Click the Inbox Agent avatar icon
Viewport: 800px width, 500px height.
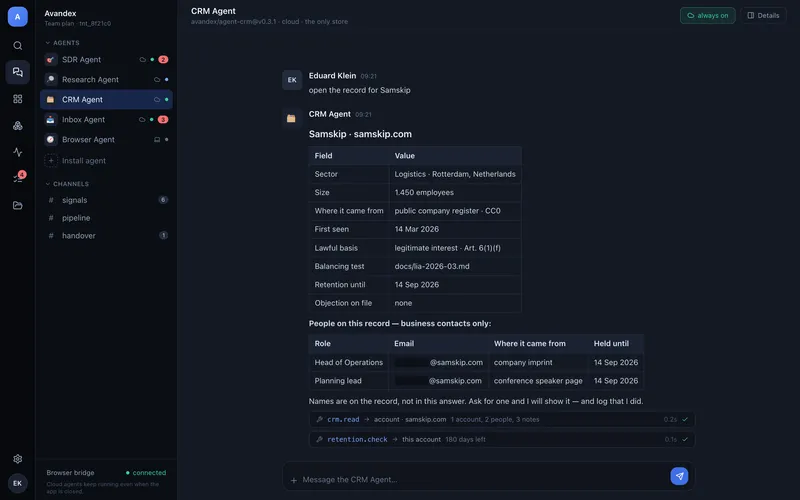[x=51, y=119]
